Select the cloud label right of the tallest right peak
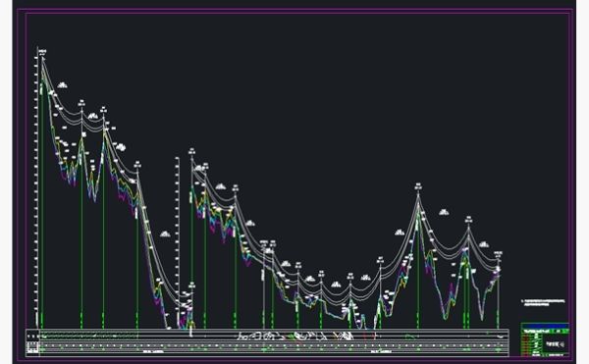Screen dimensions: 589x364 tap(444, 212)
